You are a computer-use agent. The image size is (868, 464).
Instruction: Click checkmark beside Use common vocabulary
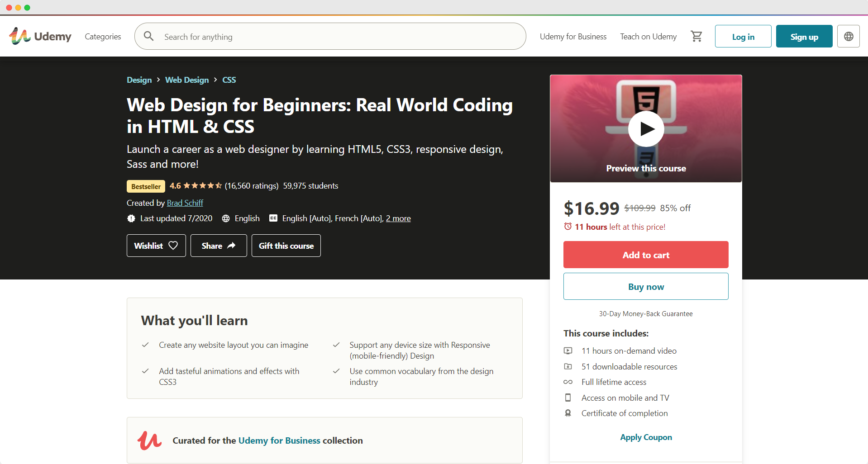336,371
